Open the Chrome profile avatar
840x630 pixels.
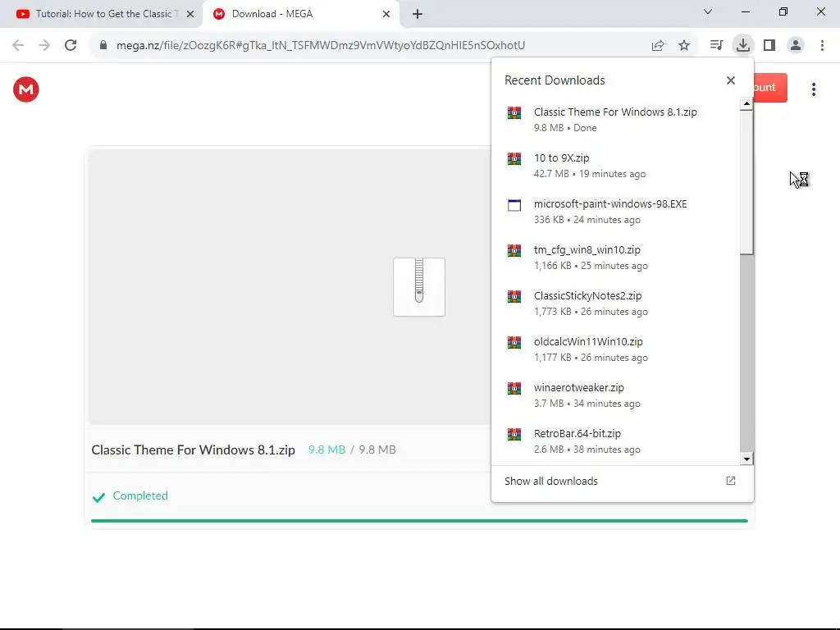(796, 45)
